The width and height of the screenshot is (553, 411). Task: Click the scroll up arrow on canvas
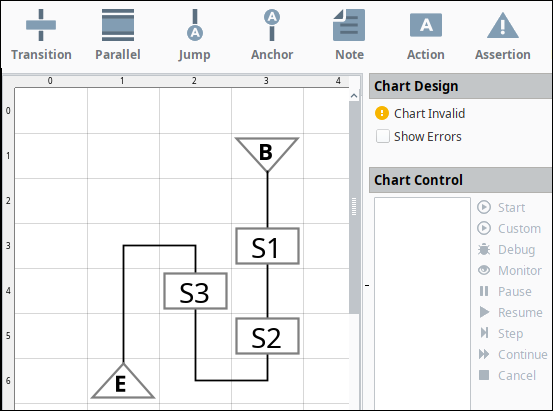(354, 96)
